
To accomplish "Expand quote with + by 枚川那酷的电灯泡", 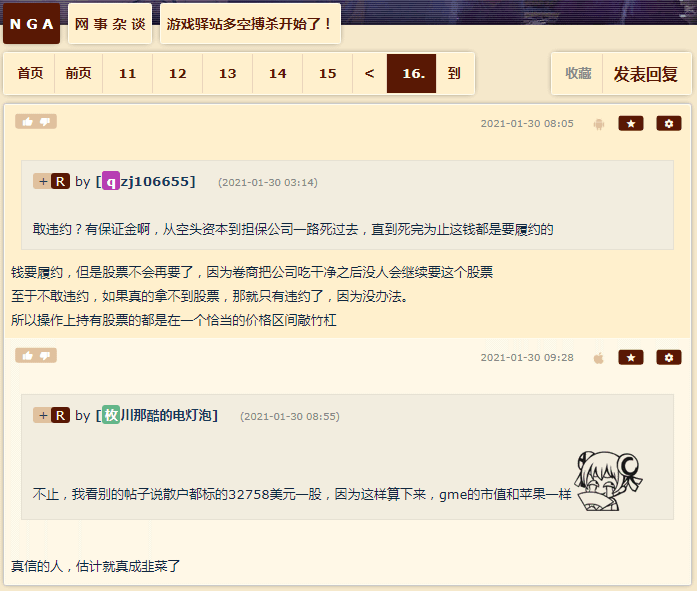I will pyautogui.click(x=43, y=415).
